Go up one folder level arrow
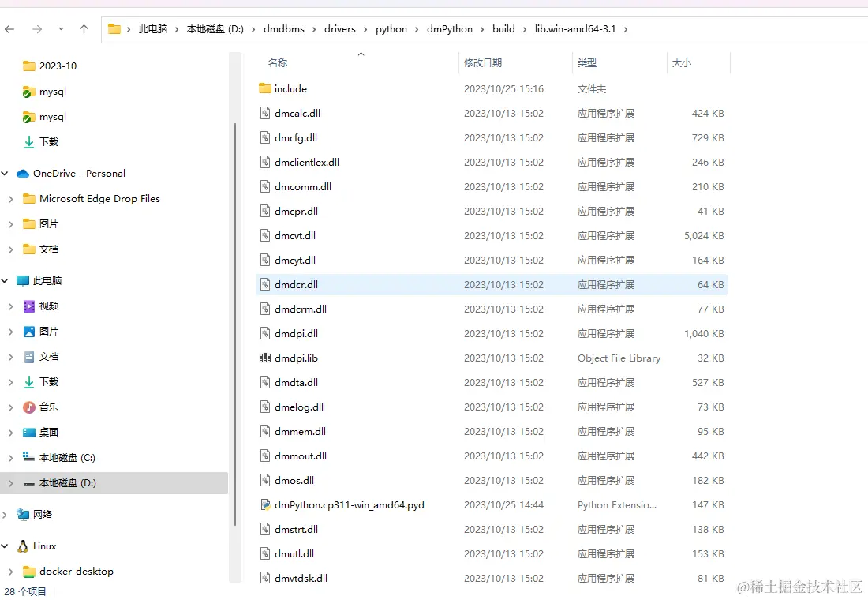Screen dimensions: 868x600 (84, 29)
